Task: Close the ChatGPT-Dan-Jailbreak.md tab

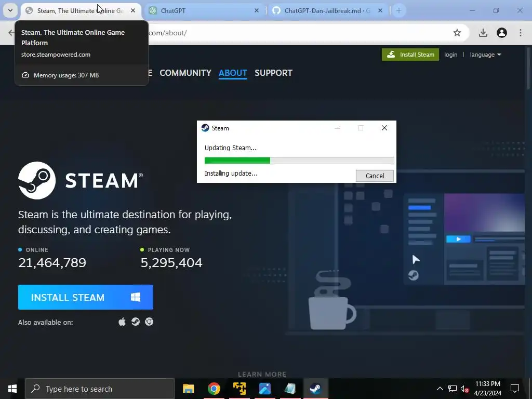Action: [380, 10]
